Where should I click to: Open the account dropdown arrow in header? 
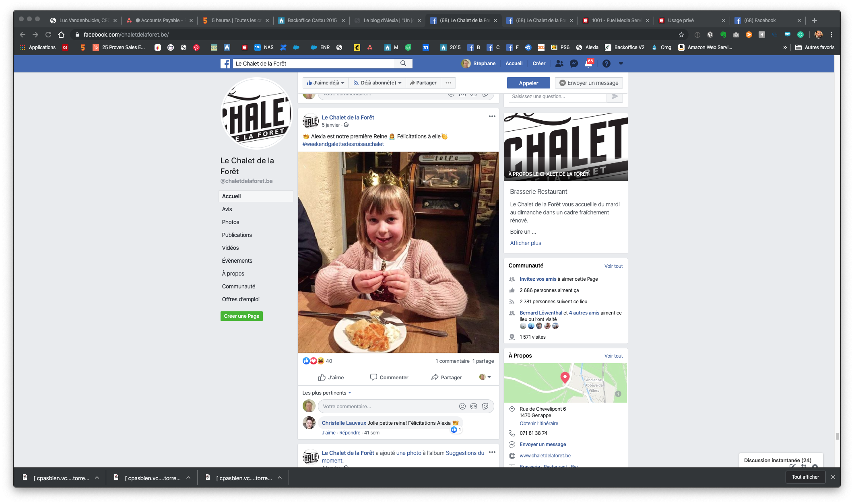tap(621, 64)
